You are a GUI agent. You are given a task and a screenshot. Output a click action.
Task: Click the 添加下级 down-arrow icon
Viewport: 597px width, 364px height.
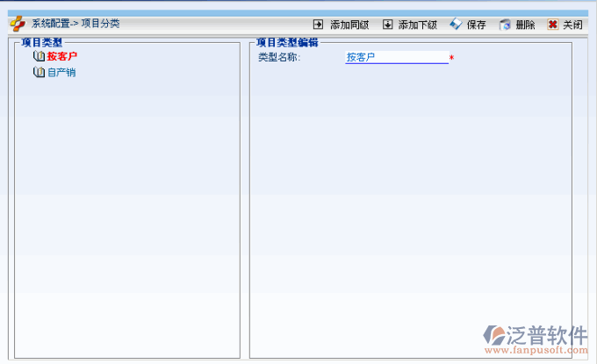(387, 25)
